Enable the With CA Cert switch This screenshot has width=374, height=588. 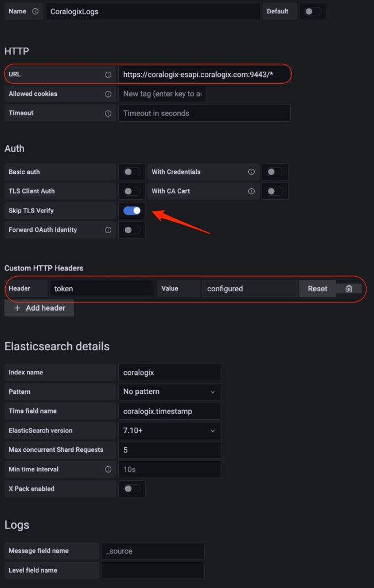click(x=275, y=191)
